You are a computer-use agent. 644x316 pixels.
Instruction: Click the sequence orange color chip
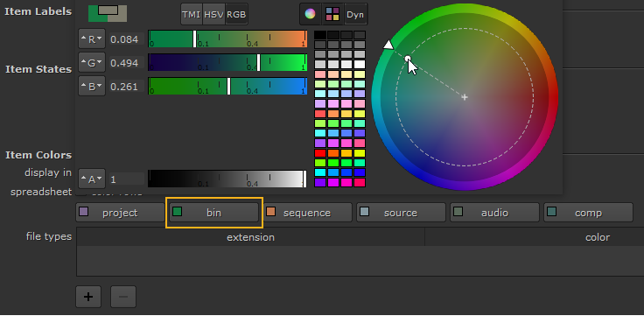click(270, 212)
